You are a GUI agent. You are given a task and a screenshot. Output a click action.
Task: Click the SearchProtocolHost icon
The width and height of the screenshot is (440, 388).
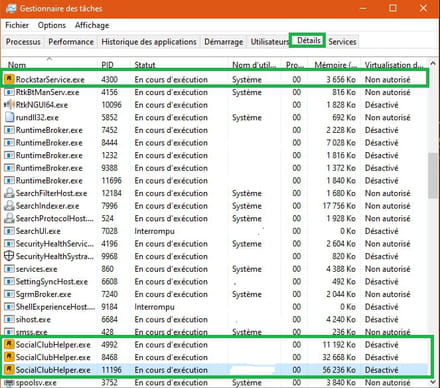point(9,218)
